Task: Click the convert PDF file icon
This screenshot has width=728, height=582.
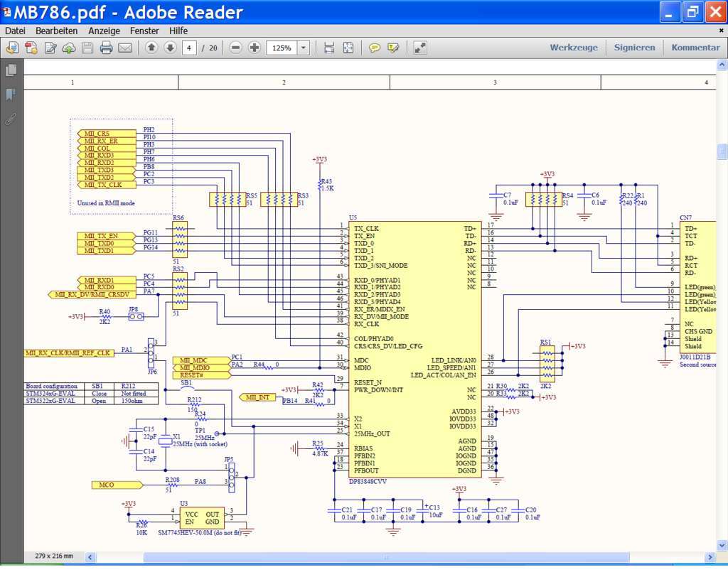Action: point(31,48)
